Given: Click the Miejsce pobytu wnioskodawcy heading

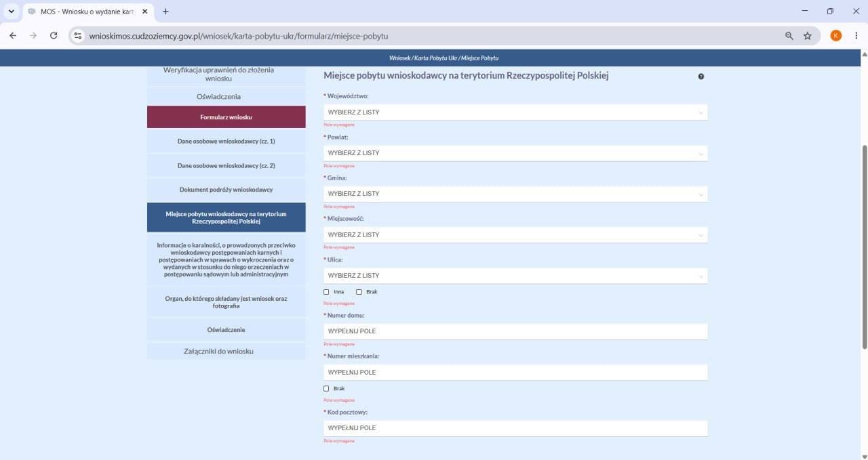Looking at the screenshot, I should (466, 76).
